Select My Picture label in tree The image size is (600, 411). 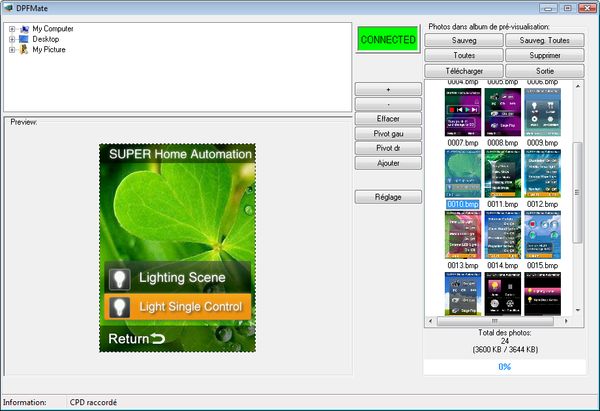[x=49, y=49]
